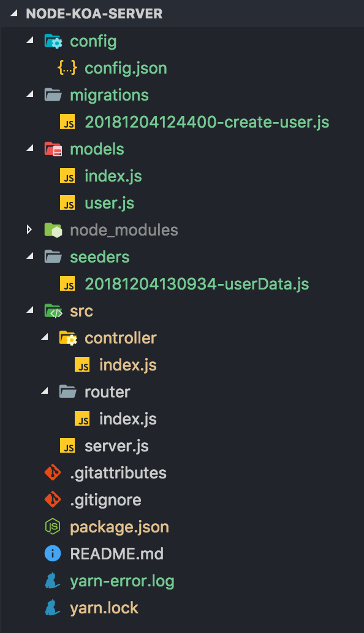Click git icon beside .gitattributes
The image size is (364, 633).
pos(53,473)
